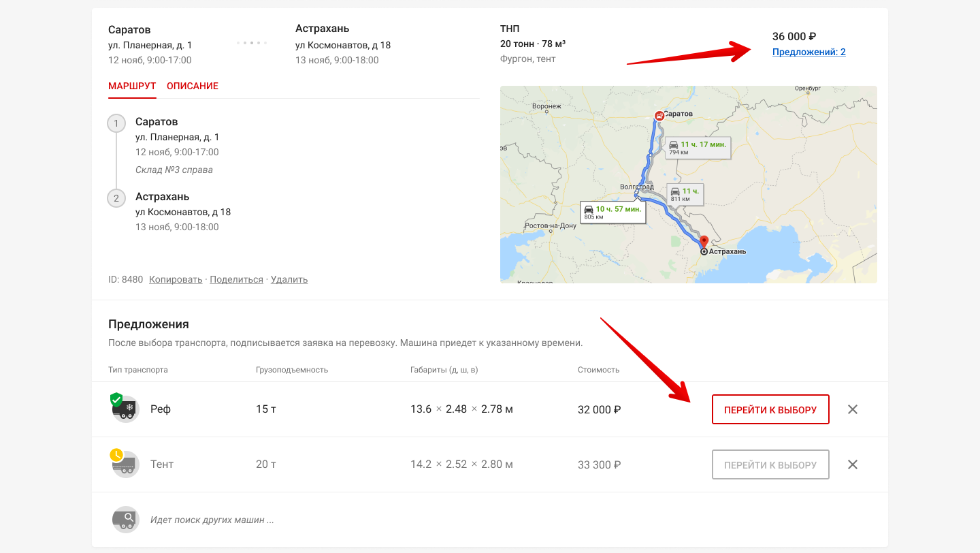
Task: Select the 11 ч. 17 мин. alternate route
Action: coord(697,147)
